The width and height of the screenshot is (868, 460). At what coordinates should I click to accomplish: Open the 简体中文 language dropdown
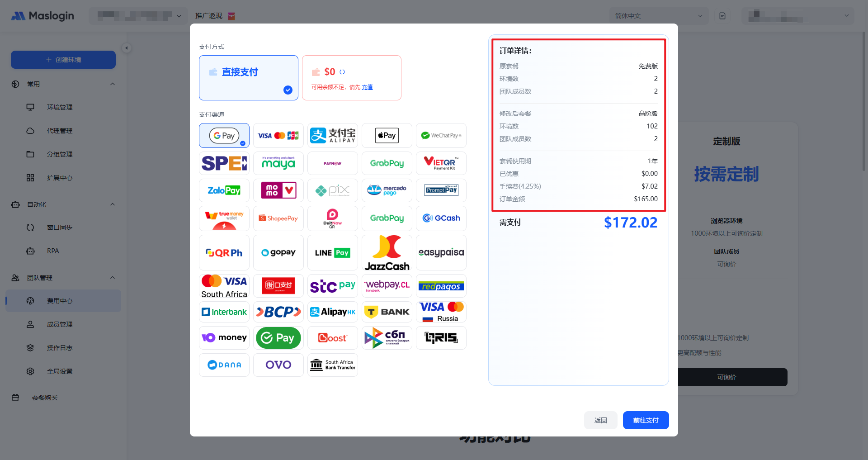click(x=658, y=16)
